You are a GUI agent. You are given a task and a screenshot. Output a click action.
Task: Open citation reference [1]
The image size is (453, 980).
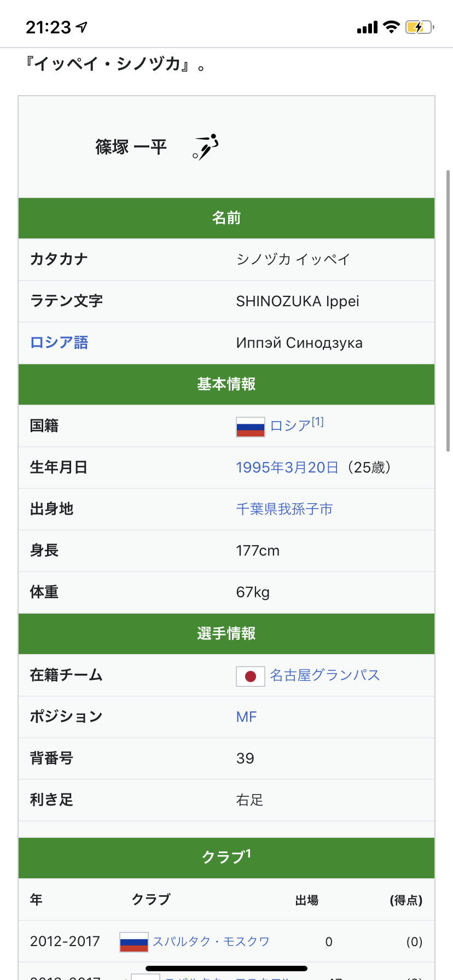pyautogui.click(x=318, y=422)
